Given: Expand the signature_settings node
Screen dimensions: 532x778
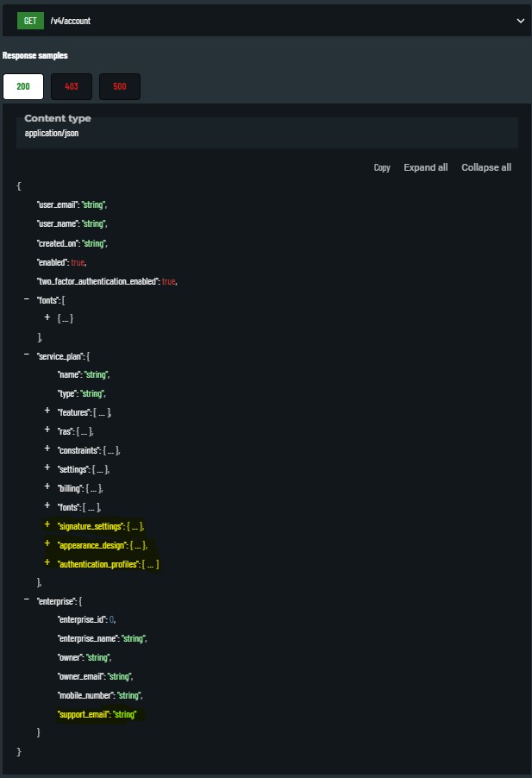Looking at the screenshot, I should [x=47, y=525].
